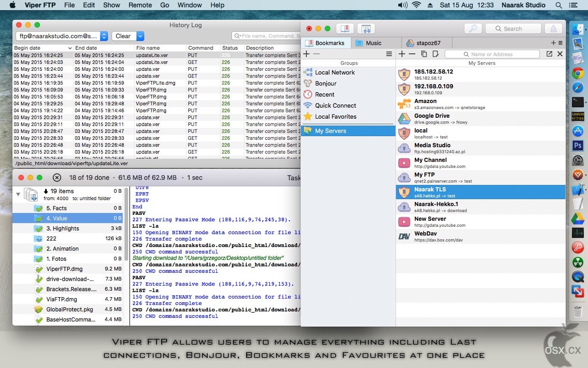Select the Recent group

click(x=348, y=94)
